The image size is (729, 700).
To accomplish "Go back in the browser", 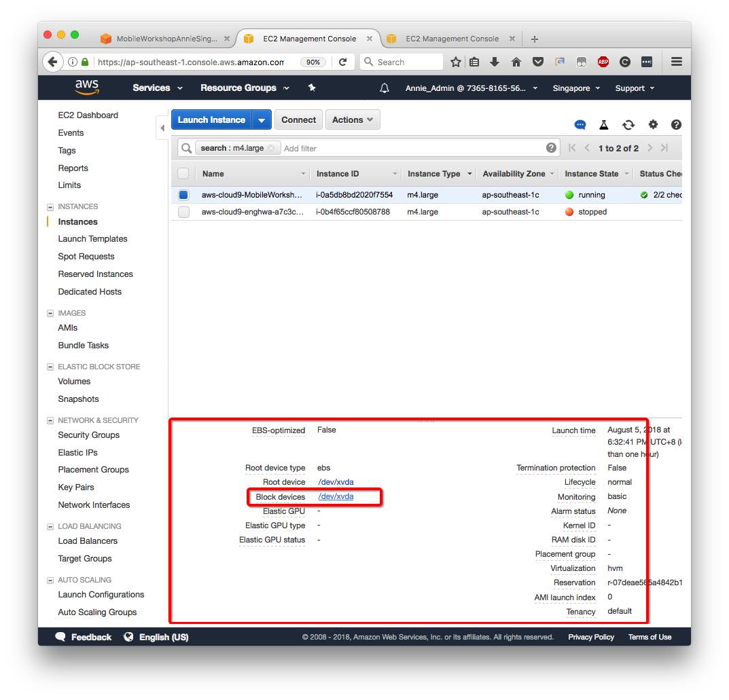I will click(x=52, y=62).
